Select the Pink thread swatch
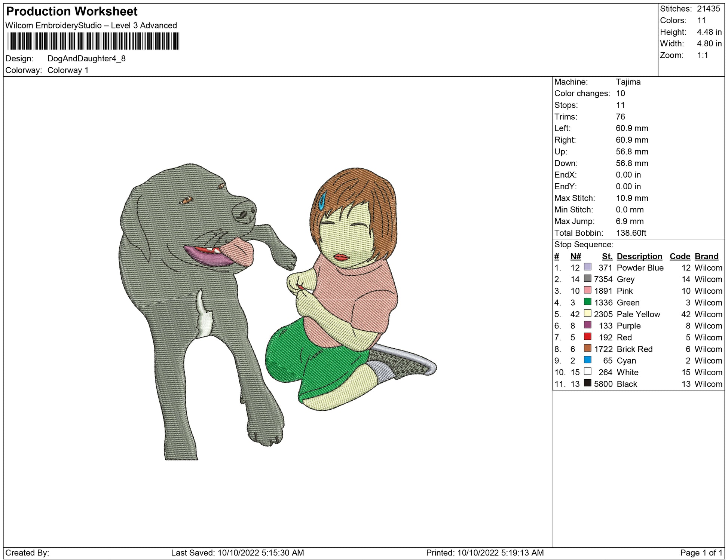 pos(587,290)
